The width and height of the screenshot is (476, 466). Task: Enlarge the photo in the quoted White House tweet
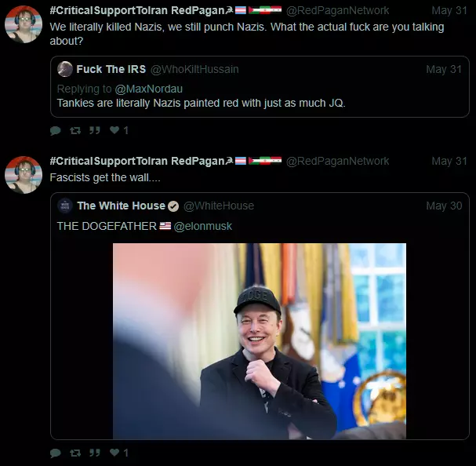click(260, 341)
